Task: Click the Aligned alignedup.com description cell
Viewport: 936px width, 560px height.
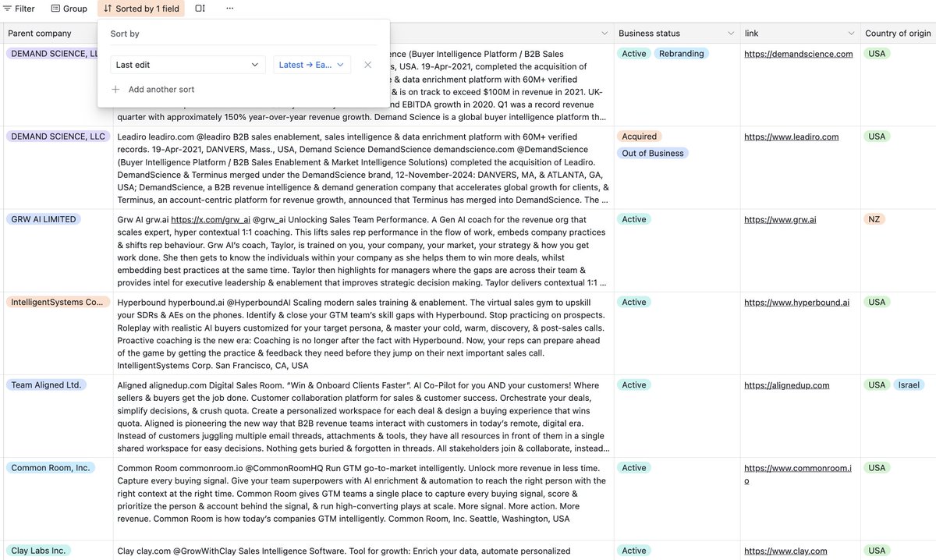Action: [363, 416]
